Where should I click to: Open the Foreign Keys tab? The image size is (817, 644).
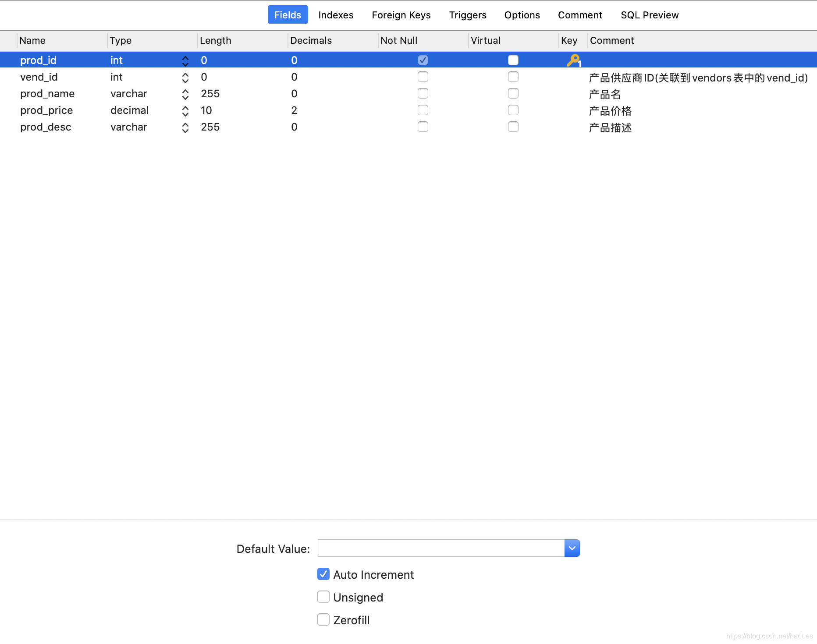tap(401, 15)
